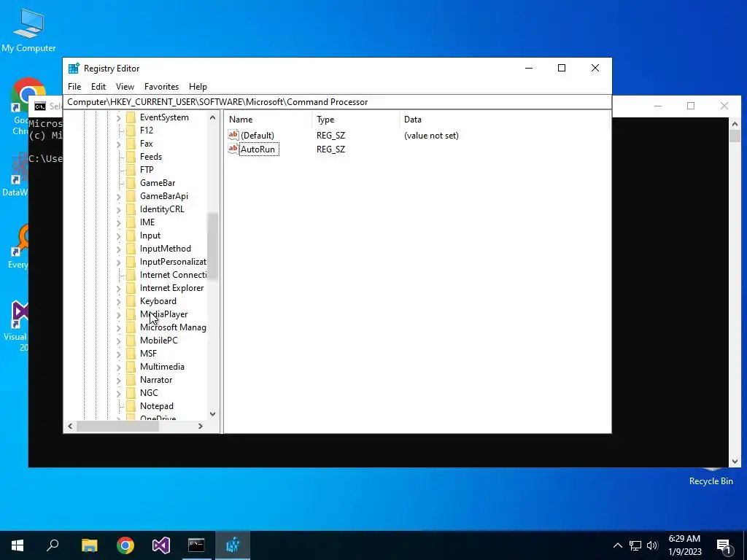Open the Recycle Bin desktop icon
747x560 pixels.
click(711, 476)
